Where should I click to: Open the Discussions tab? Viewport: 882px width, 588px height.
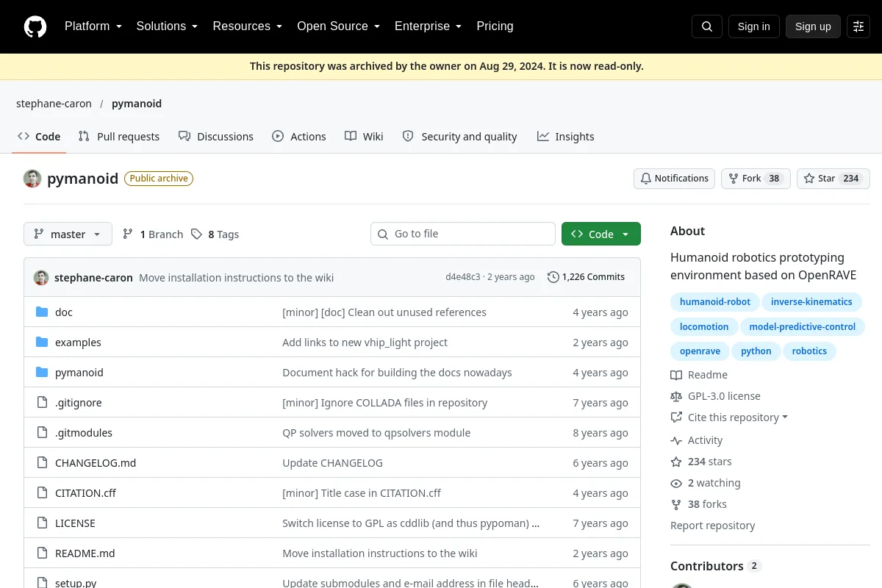[x=216, y=137]
